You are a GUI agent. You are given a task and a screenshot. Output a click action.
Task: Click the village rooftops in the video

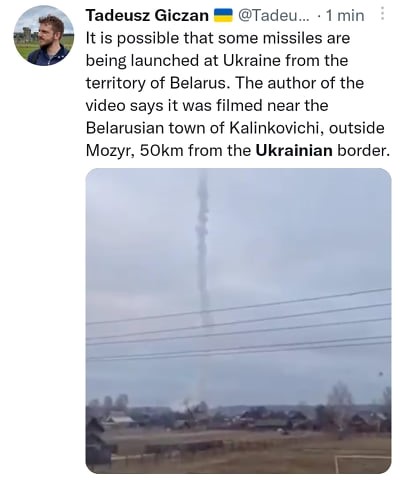(x=233, y=418)
